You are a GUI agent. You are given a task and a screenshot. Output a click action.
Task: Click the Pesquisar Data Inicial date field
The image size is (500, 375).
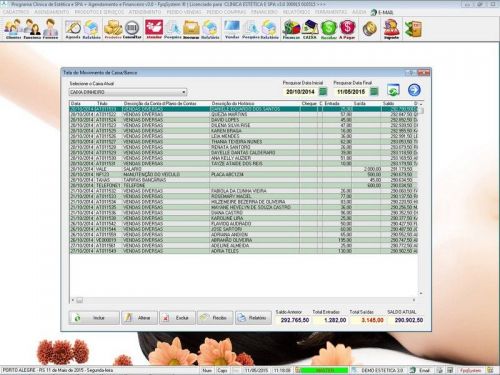click(x=300, y=92)
